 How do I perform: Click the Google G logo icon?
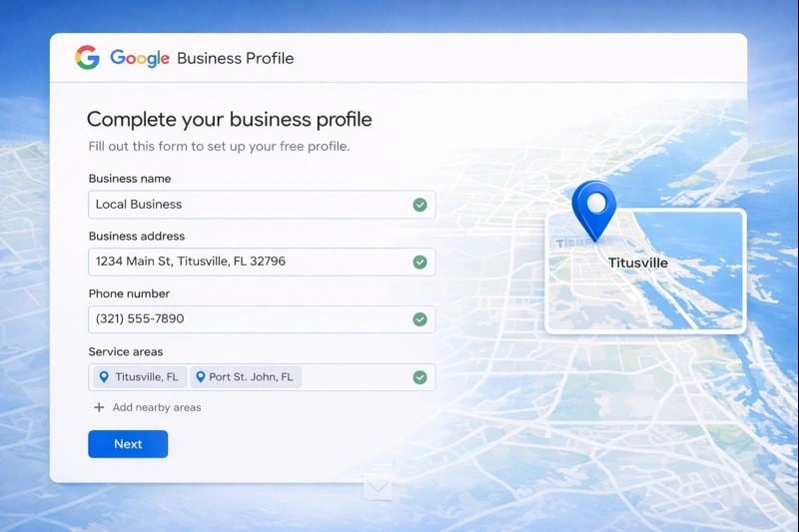[87, 57]
